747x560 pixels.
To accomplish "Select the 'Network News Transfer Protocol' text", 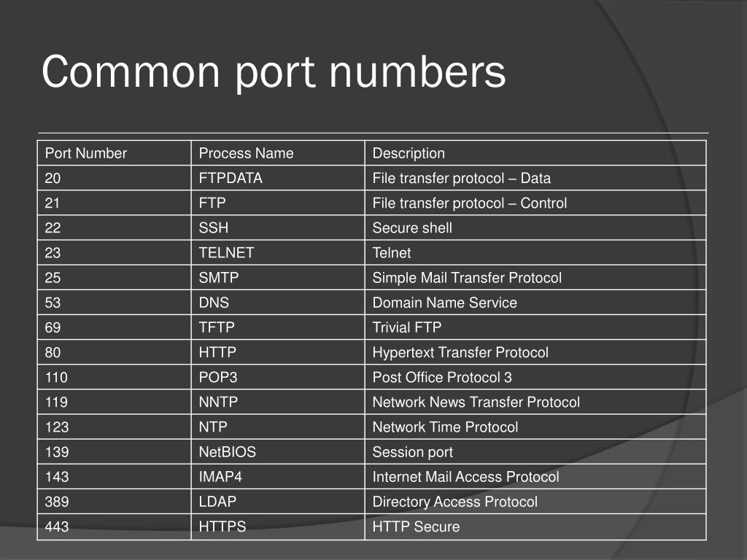I will [476, 402].
